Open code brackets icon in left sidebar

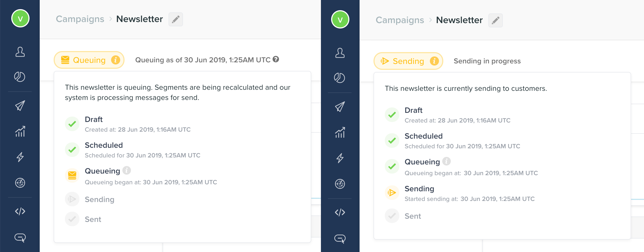20,211
